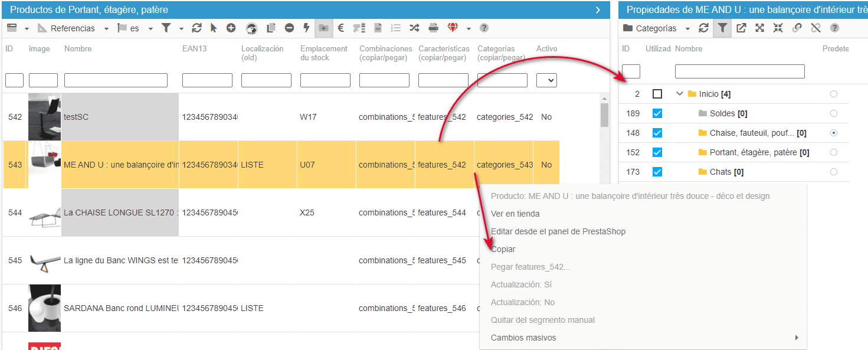Choose Ver en tienda from context menu
This screenshot has height=350, width=868.
tap(515, 214)
